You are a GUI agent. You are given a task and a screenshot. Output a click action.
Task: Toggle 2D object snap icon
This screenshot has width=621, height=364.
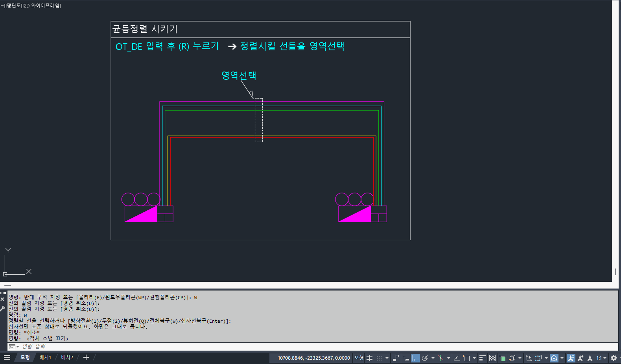[x=466, y=358]
